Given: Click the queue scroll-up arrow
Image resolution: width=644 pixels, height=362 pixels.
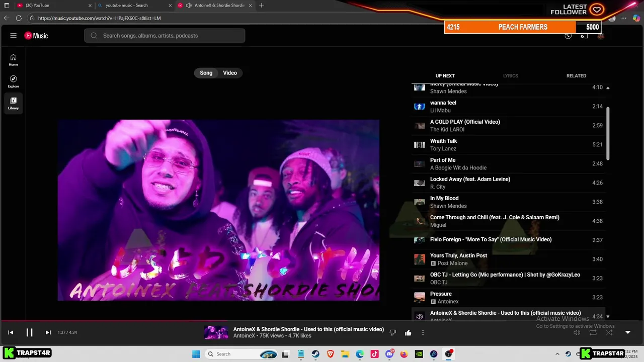Looking at the screenshot, I should click(608, 88).
